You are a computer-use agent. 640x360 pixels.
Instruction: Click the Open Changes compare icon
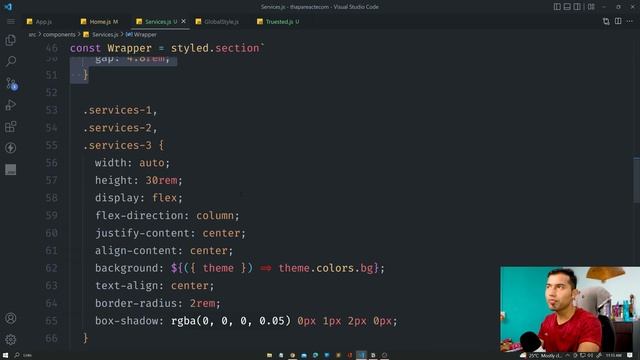click(606, 21)
